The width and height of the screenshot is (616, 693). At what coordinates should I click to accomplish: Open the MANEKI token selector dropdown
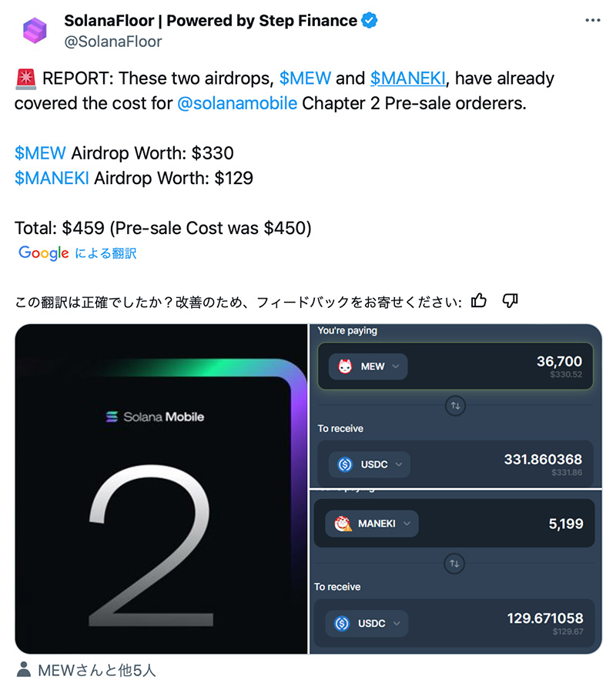(x=372, y=524)
